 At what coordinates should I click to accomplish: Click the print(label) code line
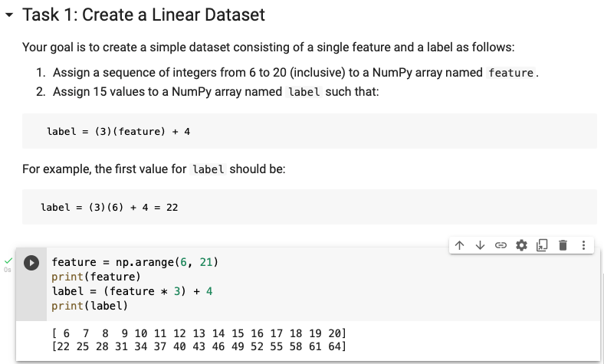pos(90,306)
